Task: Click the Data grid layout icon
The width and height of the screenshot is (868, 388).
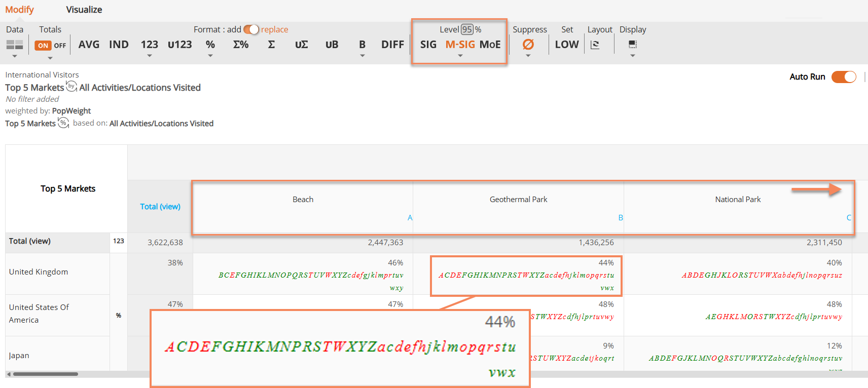Action: pyautogui.click(x=15, y=45)
